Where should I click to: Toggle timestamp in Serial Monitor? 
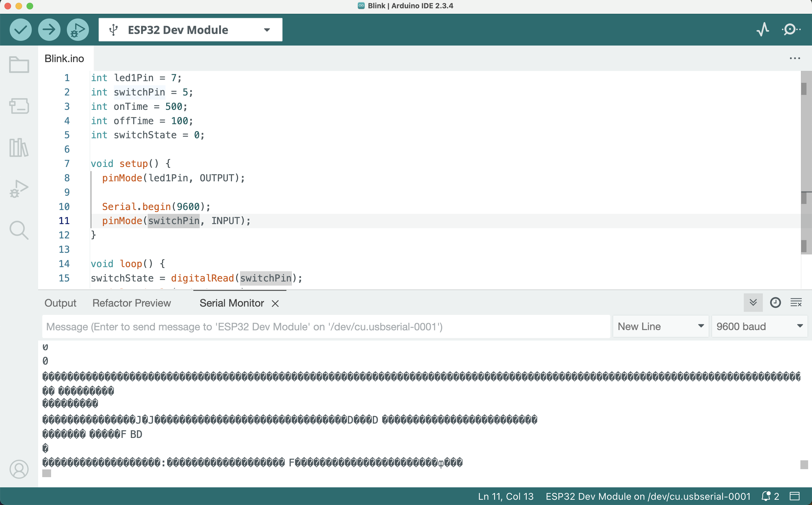coord(775,303)
